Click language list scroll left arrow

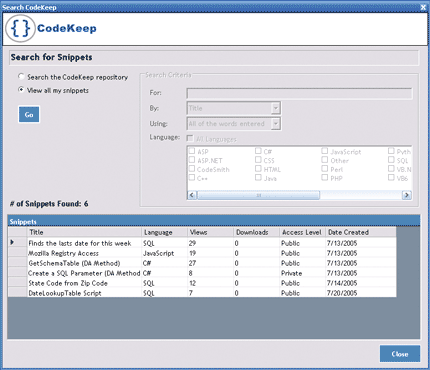pos(192,195)
